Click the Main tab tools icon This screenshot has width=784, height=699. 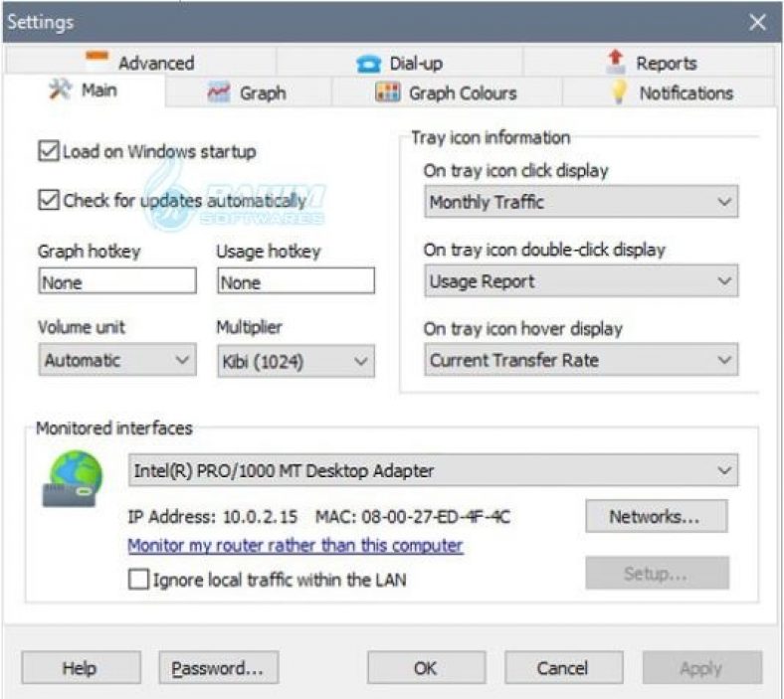click(x=61, y=90)
